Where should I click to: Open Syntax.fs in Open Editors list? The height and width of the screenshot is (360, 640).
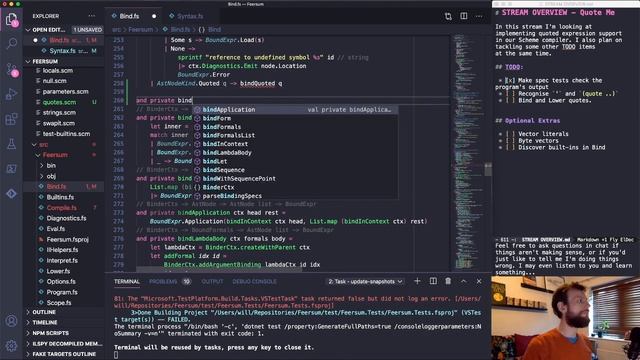[x=64, y=51]
